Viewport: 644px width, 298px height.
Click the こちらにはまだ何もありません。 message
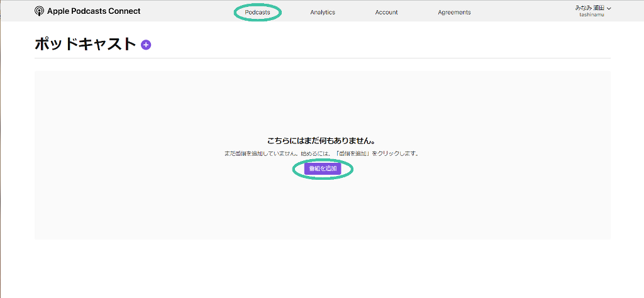[322, 141]
